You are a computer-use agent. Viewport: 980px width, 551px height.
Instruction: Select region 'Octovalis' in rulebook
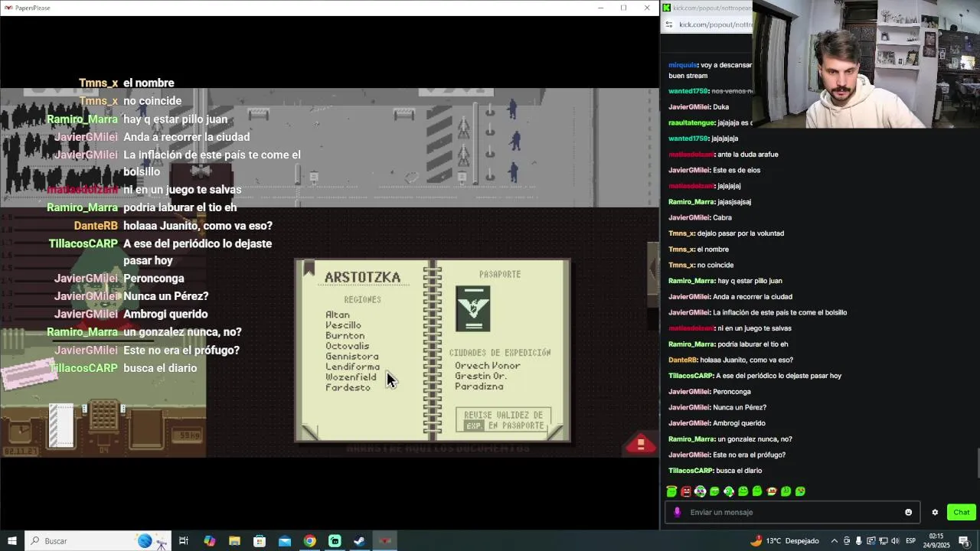(347, 346)
